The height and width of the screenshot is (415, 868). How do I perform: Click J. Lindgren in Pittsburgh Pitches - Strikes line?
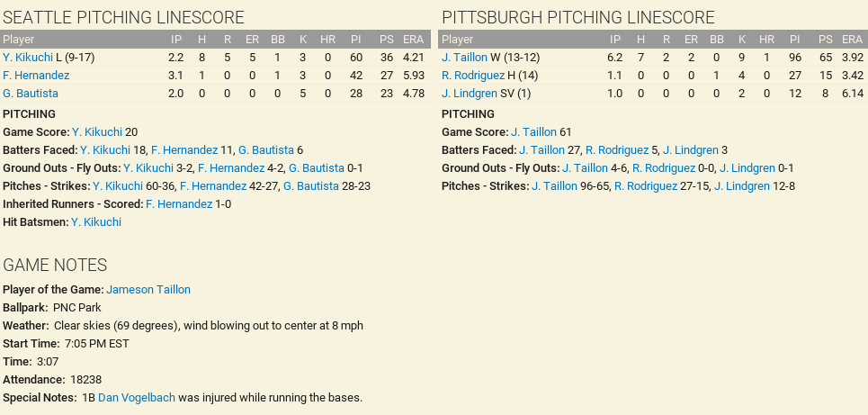coord(742,186)
